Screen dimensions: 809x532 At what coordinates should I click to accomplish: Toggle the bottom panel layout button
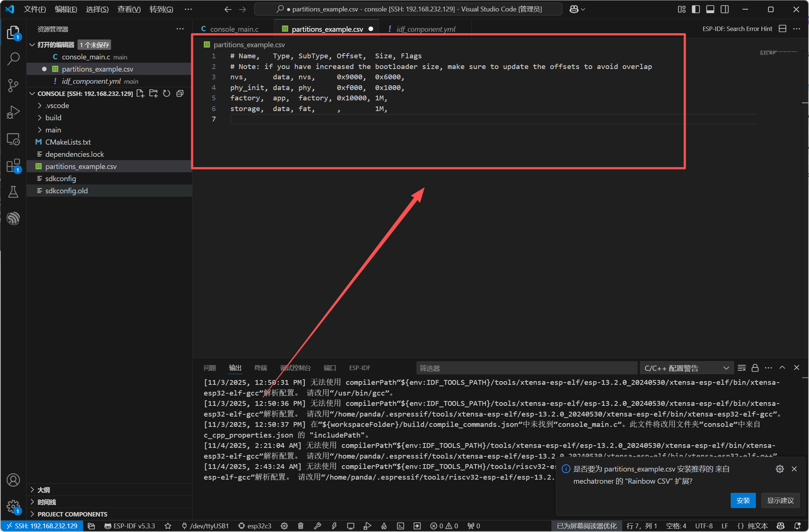tap(710, 9)
